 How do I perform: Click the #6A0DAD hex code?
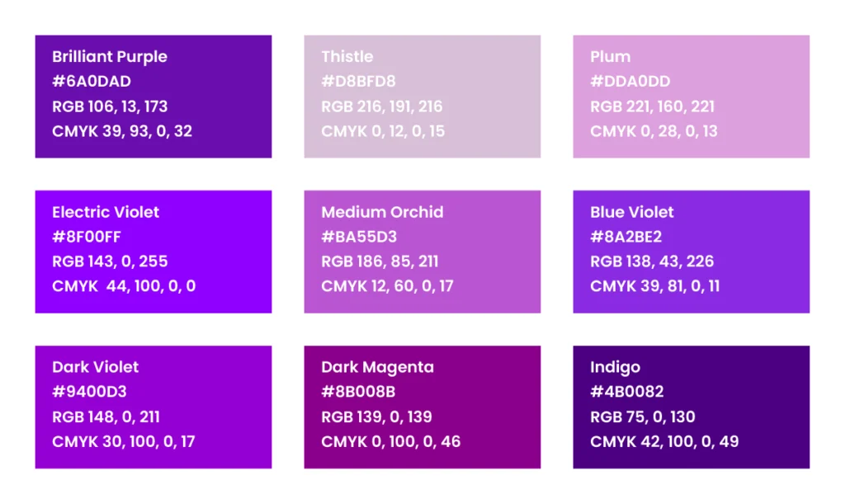(x=92, y=82)
